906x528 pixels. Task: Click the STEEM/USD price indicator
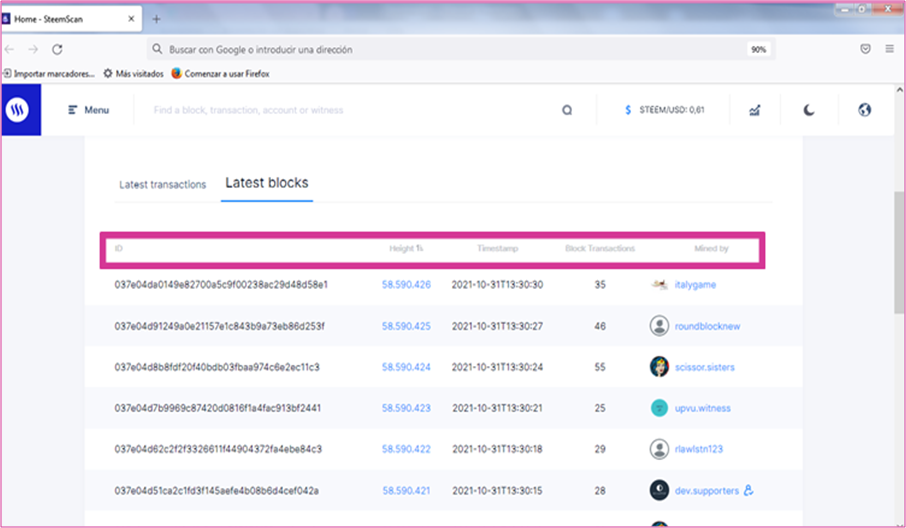(x=664, y=110)
